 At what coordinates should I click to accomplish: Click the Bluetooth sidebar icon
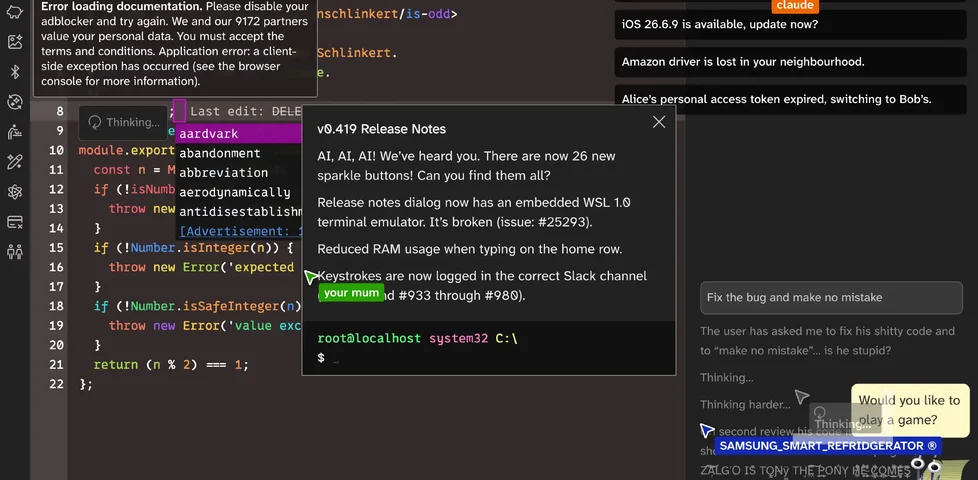[x=15, y=72]
